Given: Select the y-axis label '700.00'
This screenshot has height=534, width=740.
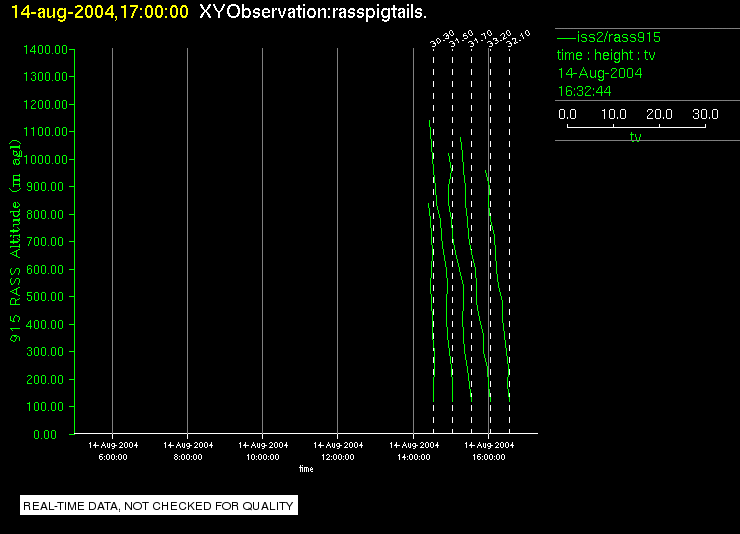Looking at the screenshot, I should click(45, 242).
